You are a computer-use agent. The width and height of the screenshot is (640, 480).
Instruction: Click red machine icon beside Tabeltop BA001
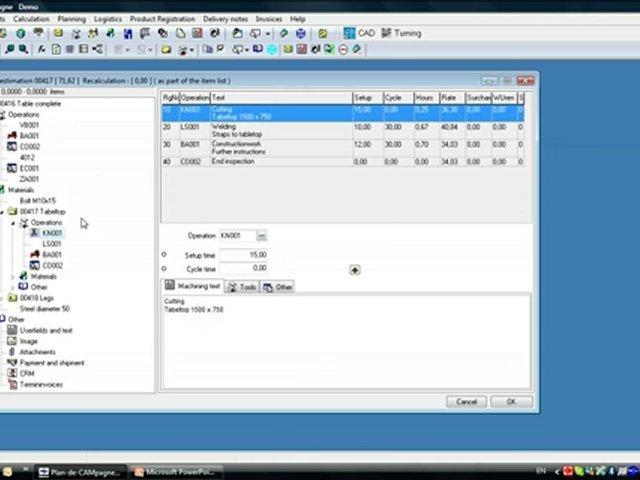(35, 254)
